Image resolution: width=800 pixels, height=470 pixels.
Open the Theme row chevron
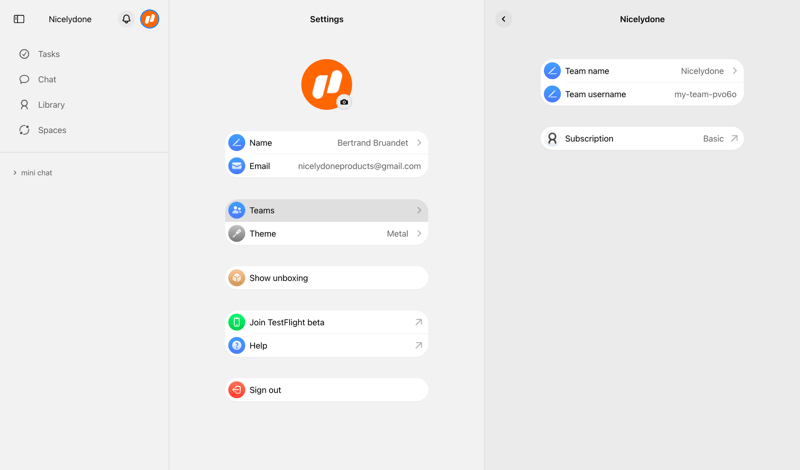click(419, 234)
